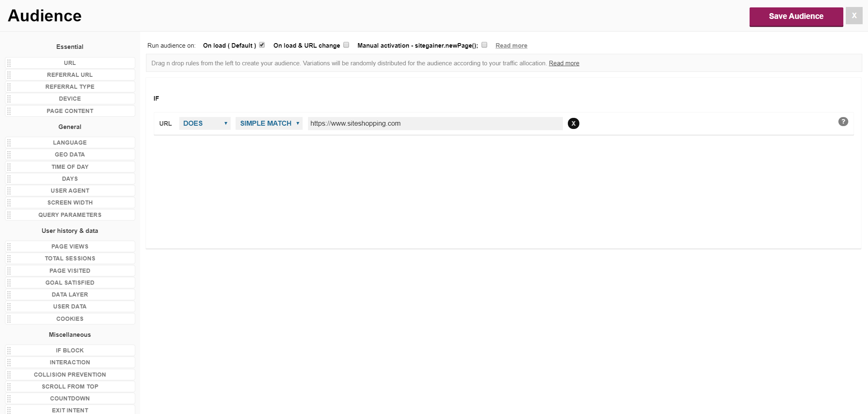Select the COOKIES rule label
This screenshot has height=414, width=868.
click(x=70, y=319)
